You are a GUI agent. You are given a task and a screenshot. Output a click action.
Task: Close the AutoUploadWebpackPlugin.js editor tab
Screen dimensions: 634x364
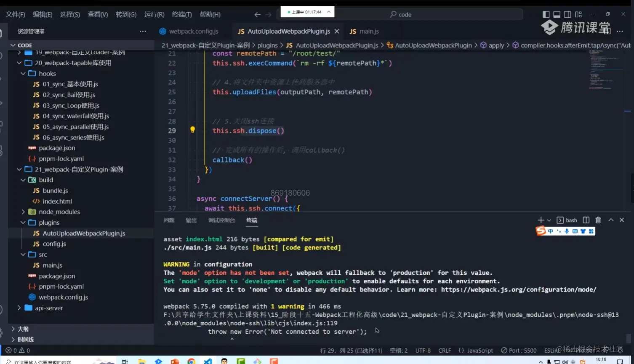tap(337, 32)
